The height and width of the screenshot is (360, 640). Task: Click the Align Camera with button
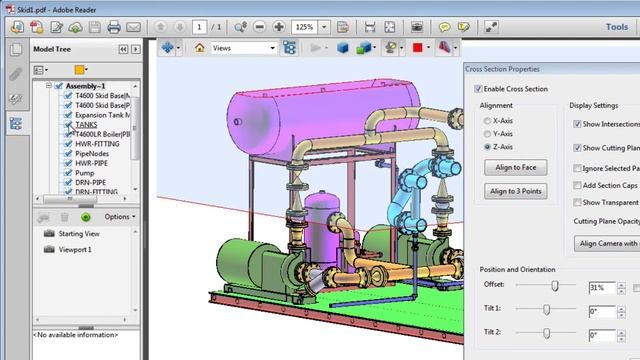tap(607, 244)
